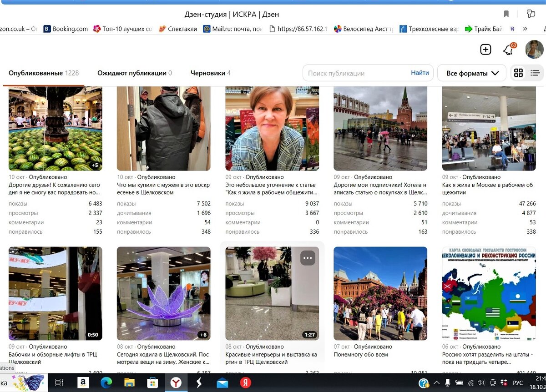The height and width of the screenshot is (392, 546).
Task: Open the Mail app from the taskbar
Action: 222,383
